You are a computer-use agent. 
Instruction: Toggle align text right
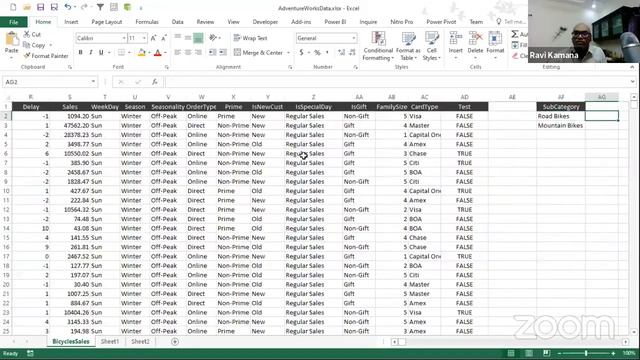(x=198, y=53)
